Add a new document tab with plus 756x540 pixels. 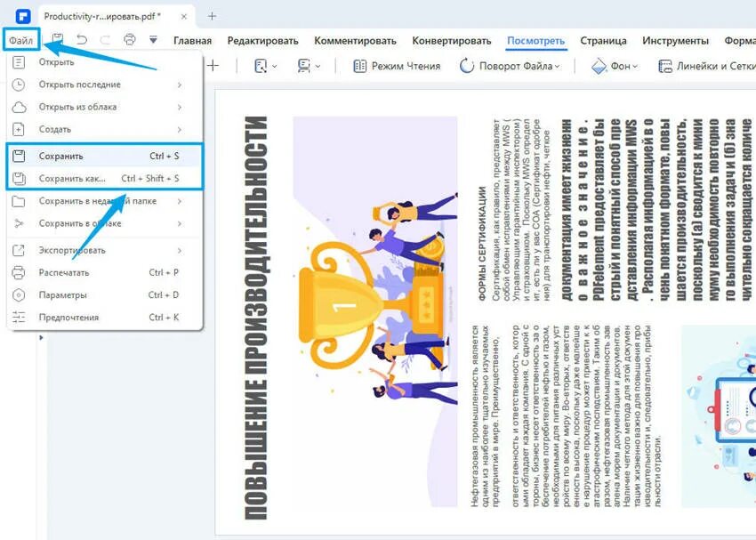[212, 16]
